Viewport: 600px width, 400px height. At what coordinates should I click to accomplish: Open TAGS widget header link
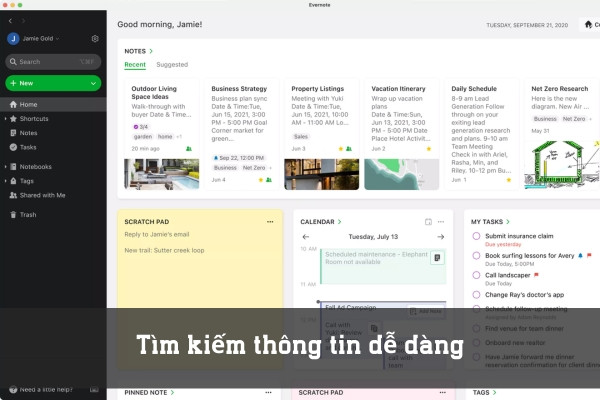pos(484,392)
